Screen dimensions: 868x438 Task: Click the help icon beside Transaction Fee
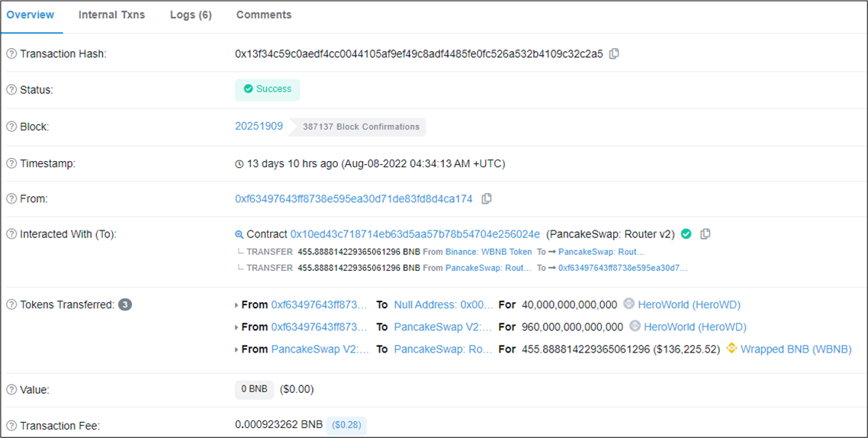11,426
